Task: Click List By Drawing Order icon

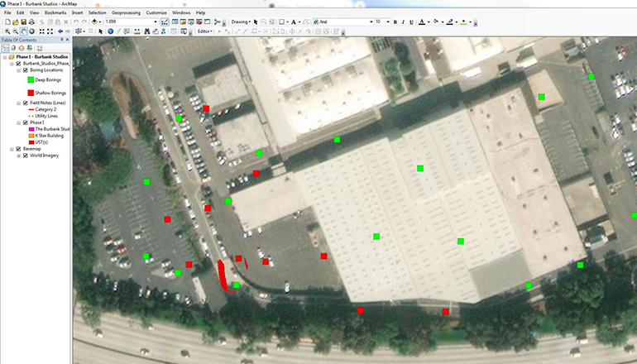Action: [x=6, y=48]
